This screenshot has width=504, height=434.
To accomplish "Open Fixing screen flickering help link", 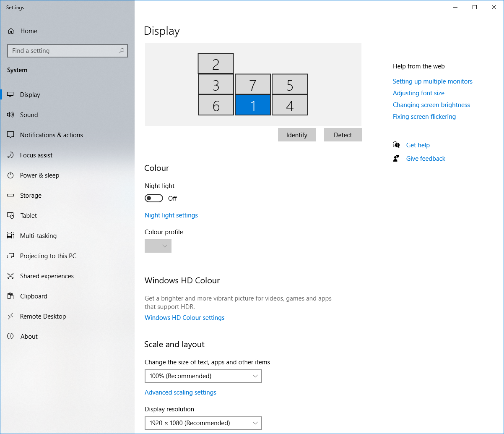I will (x=424, y=117).
